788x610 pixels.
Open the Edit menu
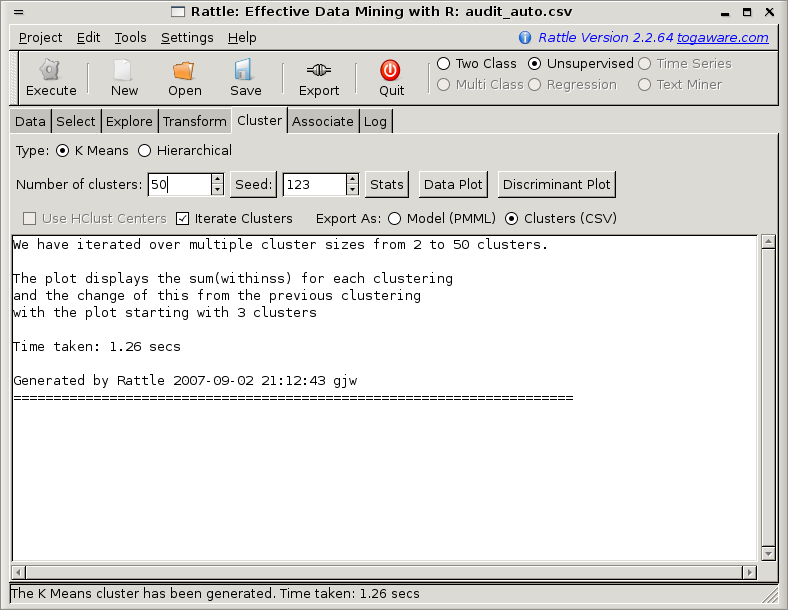88,38
